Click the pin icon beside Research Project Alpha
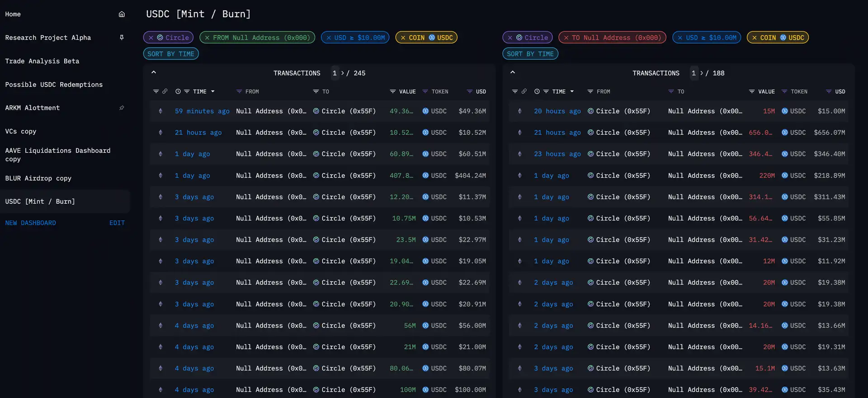Screen dimensions: 868x398 click(x=122, y=37)
